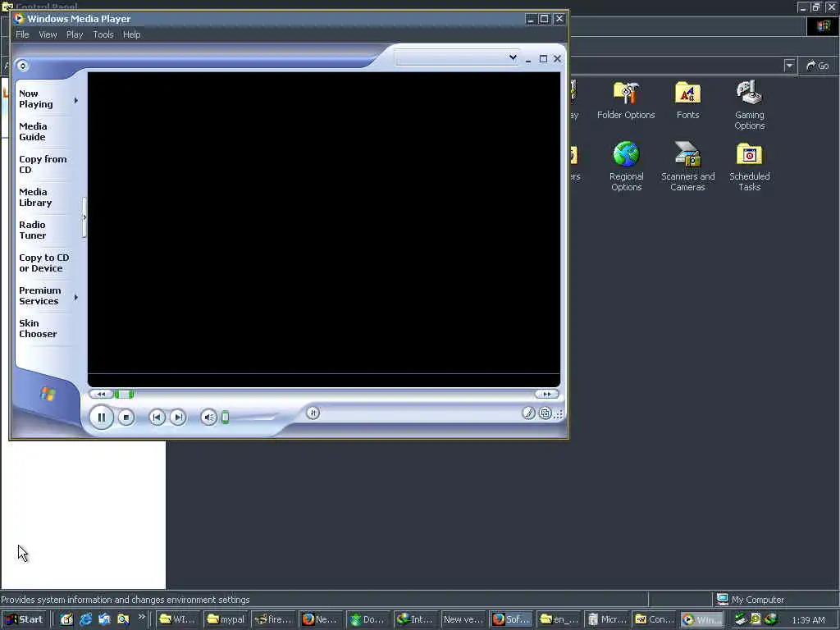Open the Help menu
Screen dimensions: 840x630
pyautogui.click(x=132, y=34)
